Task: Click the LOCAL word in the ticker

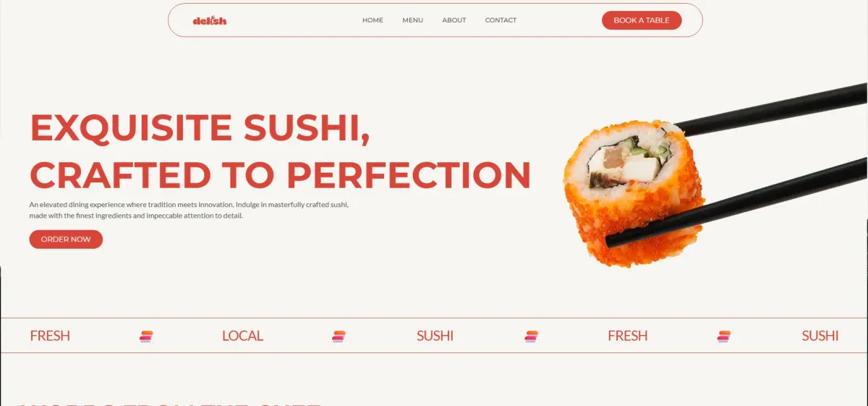Action: coord(242,336)
